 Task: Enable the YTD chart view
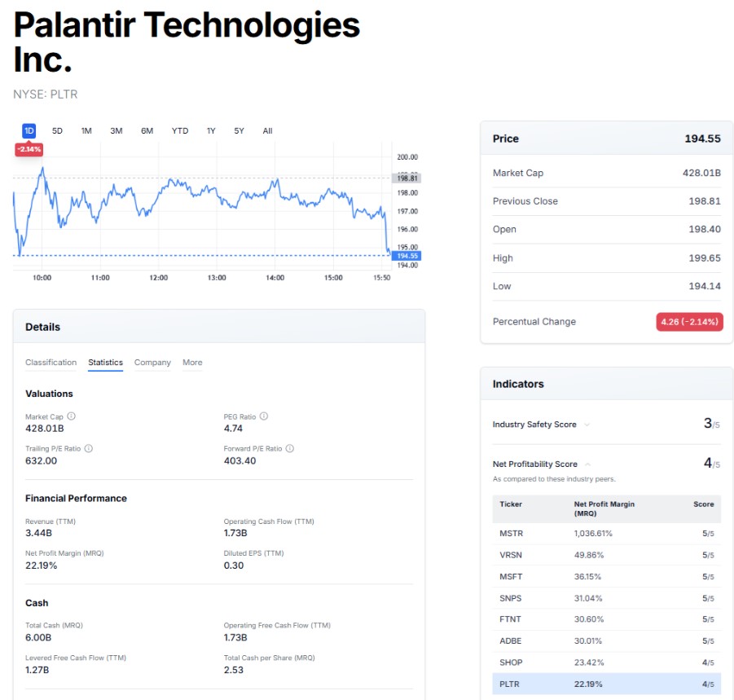(x=179, y=130)
